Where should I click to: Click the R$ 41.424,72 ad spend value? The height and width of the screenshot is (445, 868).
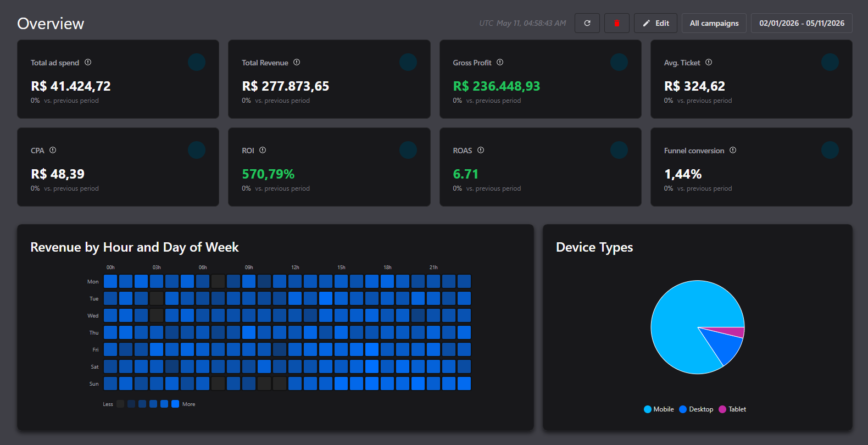tap(71, 86)
